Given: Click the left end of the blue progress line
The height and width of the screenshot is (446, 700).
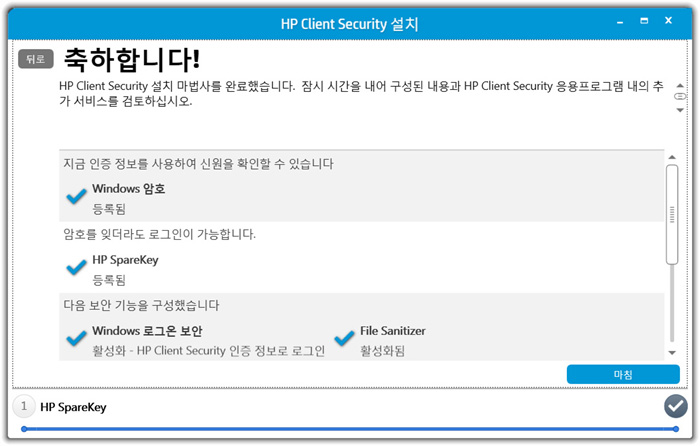Looking at the screenshot, I should tap(24, 429).
